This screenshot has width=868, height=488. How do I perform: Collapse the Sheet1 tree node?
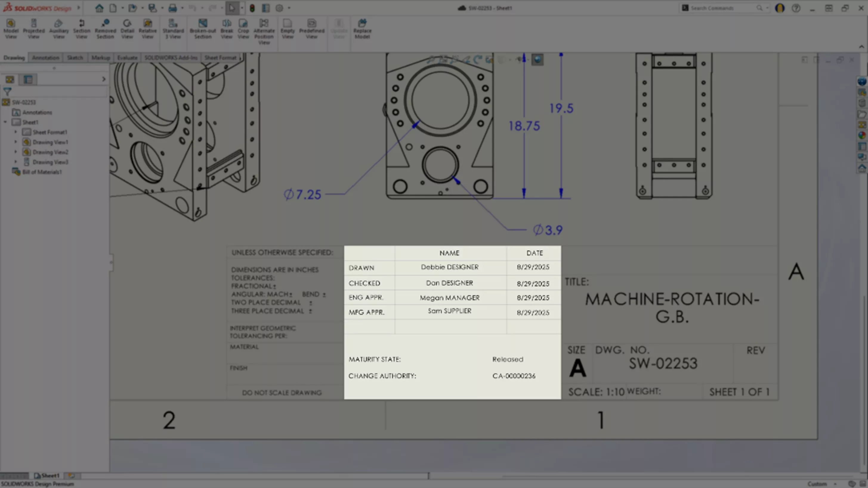(x=5, y=122)
